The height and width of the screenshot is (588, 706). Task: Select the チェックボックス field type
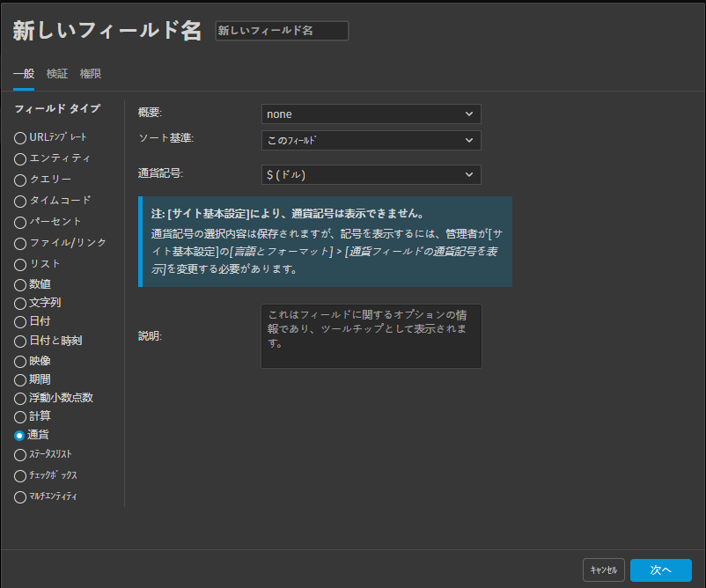pyautogui.click(x=18, y=475)
